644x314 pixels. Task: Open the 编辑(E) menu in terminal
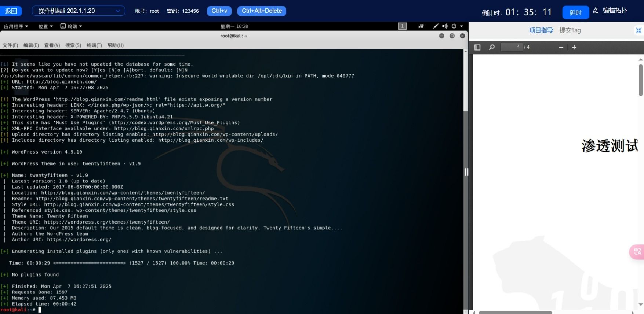pos(31,45)
